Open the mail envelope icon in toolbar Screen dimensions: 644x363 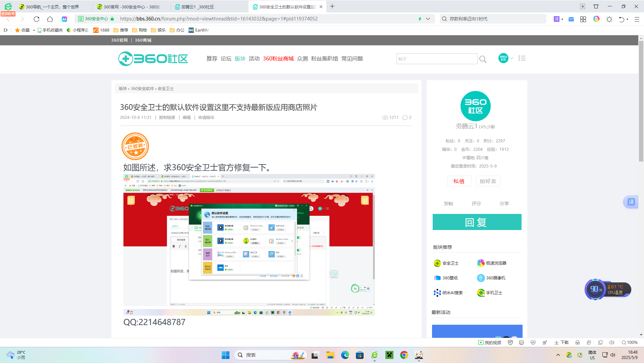coord(571,19)
